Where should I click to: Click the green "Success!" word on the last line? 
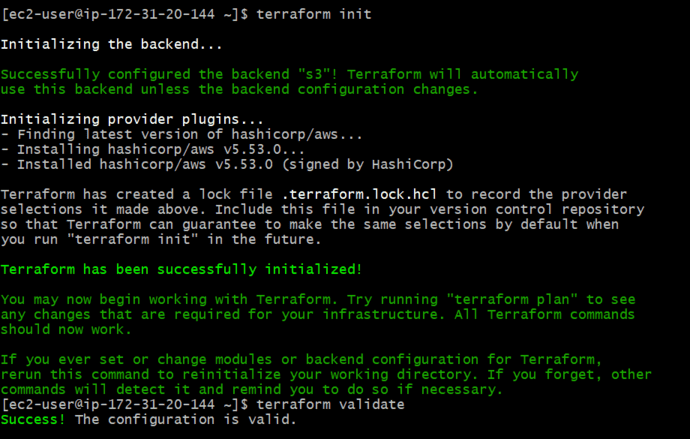tap(33, 418)
